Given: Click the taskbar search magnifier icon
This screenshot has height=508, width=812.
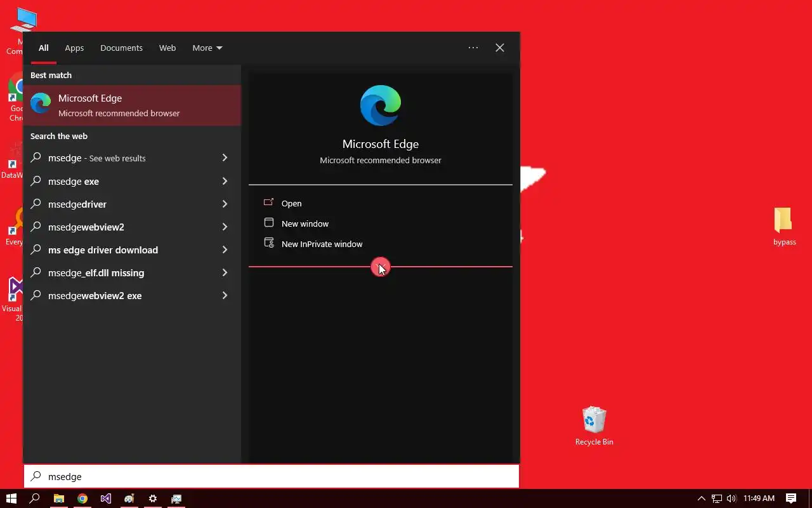Looking at the screenshot, I should click(35, 498).
